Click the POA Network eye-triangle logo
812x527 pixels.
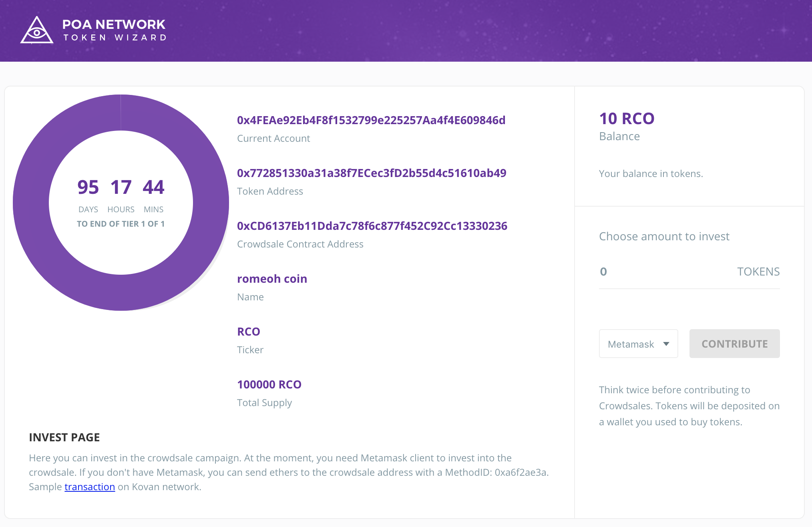pyautogui.click(x=37, y=30)
